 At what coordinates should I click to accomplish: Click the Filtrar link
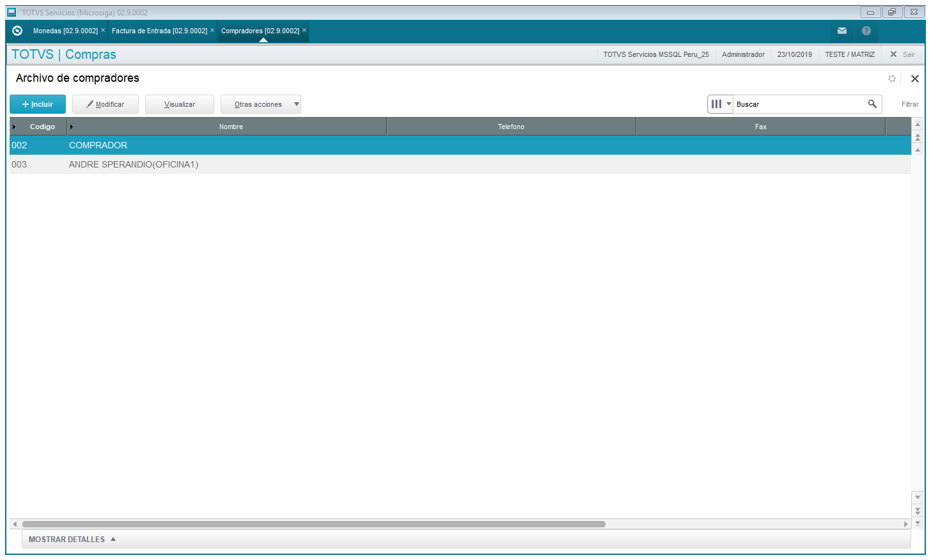[x=910, y=104]
